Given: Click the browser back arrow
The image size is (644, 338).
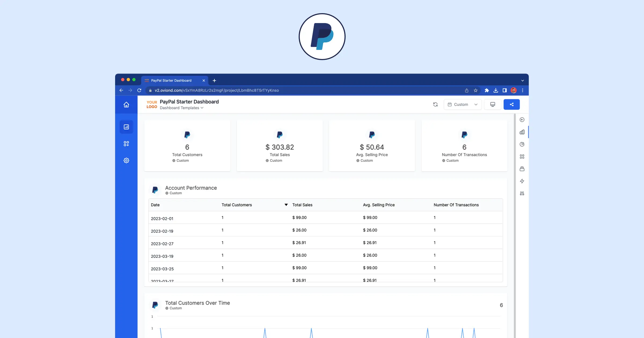Looking at the screenshot, I should (x=121, y=90).
